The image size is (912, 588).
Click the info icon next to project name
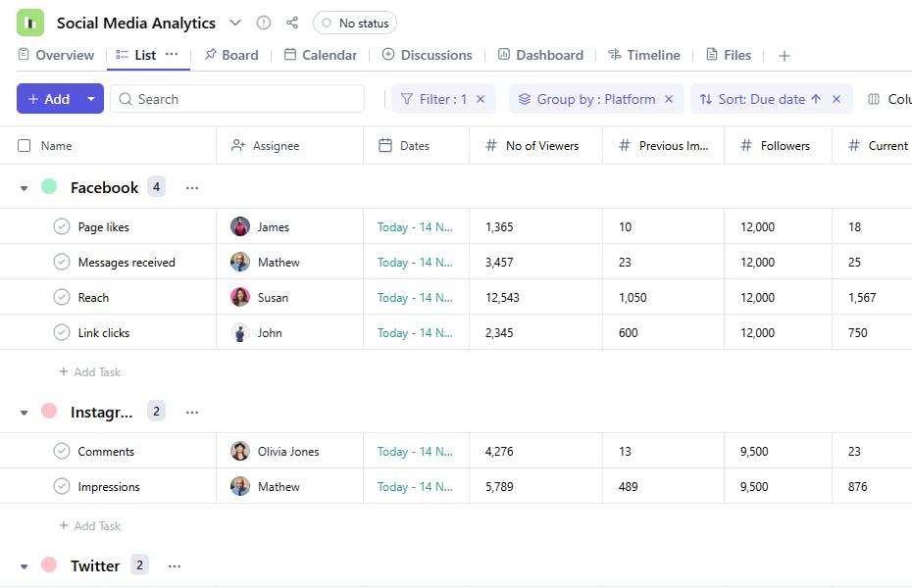264,23
